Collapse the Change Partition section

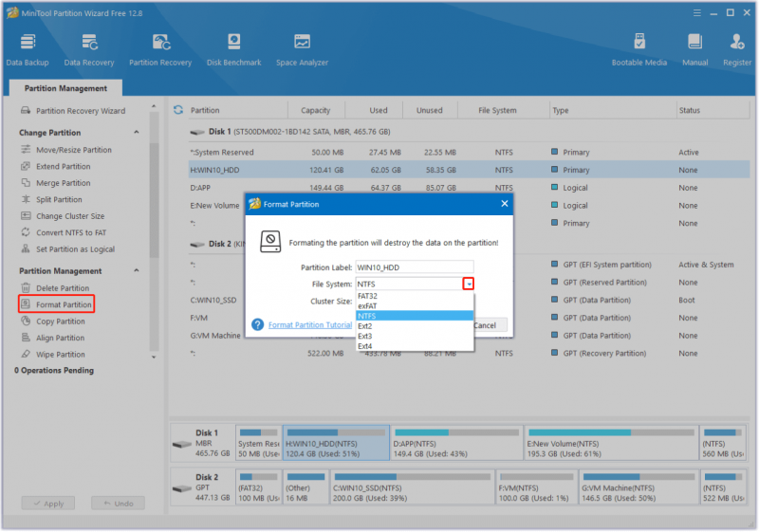137,132
